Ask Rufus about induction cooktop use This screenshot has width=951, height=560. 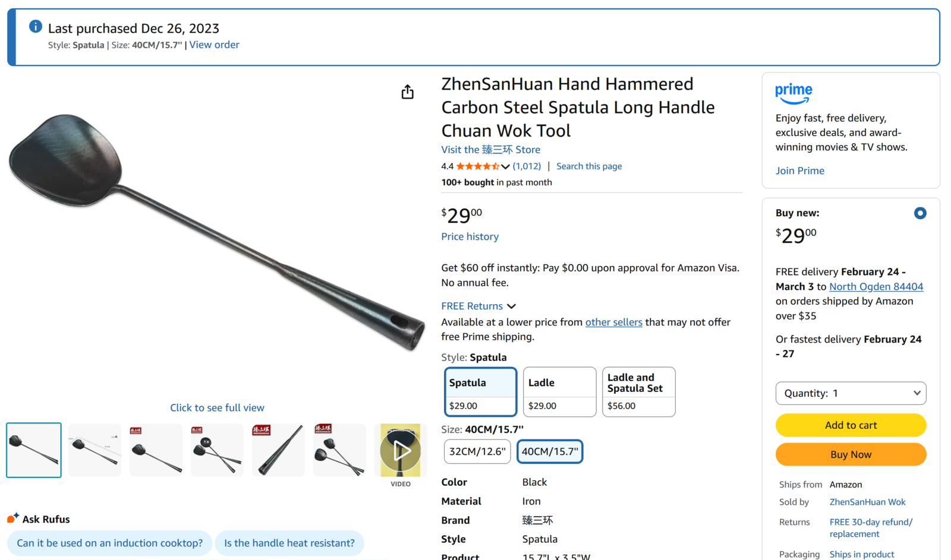click(109, 543)
